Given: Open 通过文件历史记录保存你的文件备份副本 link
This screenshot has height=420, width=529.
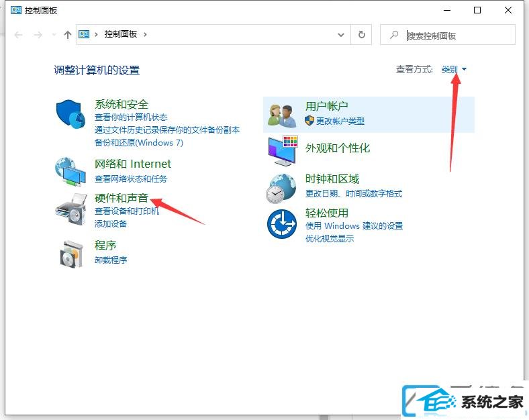Looking at the screenshot, I should (x=167, y=129).
